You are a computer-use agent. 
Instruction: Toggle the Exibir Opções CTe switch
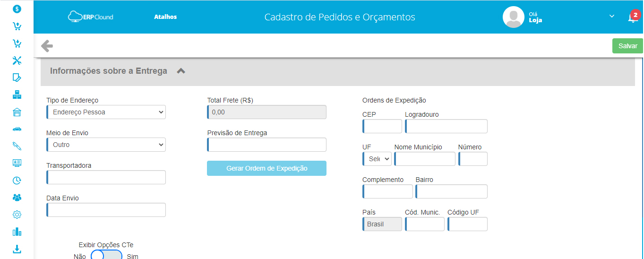106,256
